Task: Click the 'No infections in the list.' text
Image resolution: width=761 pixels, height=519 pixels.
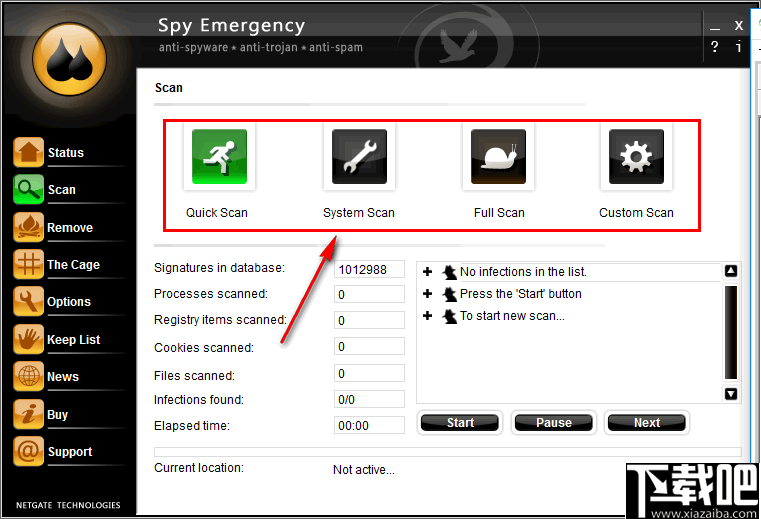Action: point(523,272)
